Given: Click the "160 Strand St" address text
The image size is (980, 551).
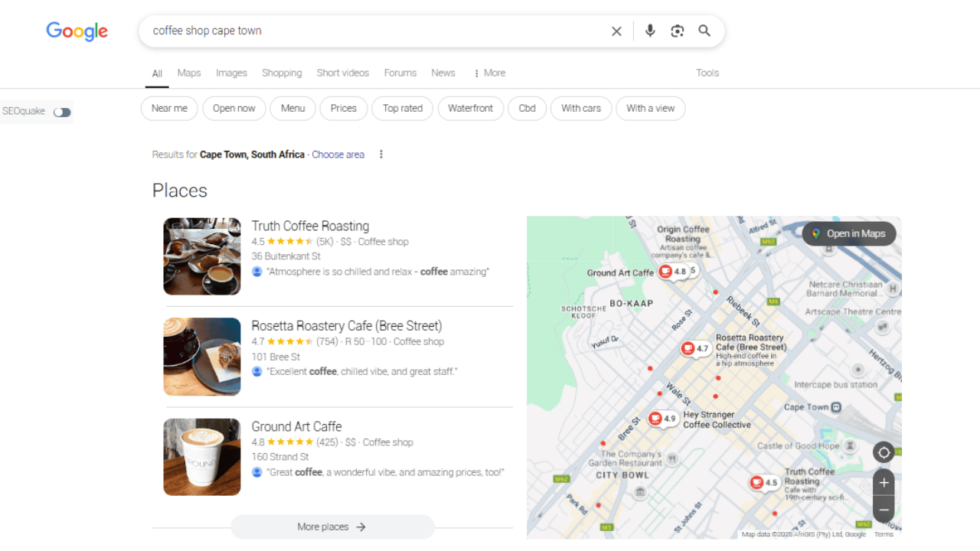Looking at the screenshot, I should pyautogui.click(x=280, y=457).
